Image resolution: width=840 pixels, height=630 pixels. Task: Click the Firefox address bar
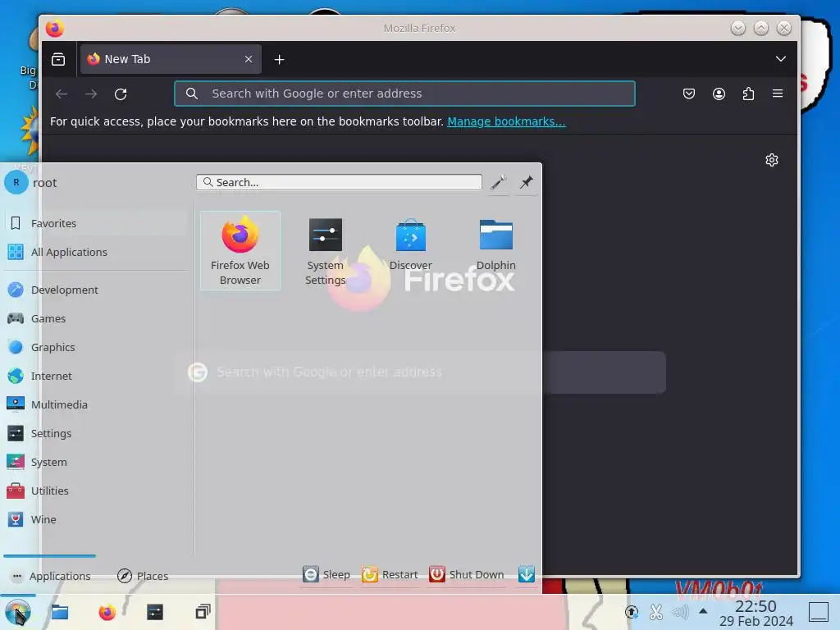click(404, 94)
